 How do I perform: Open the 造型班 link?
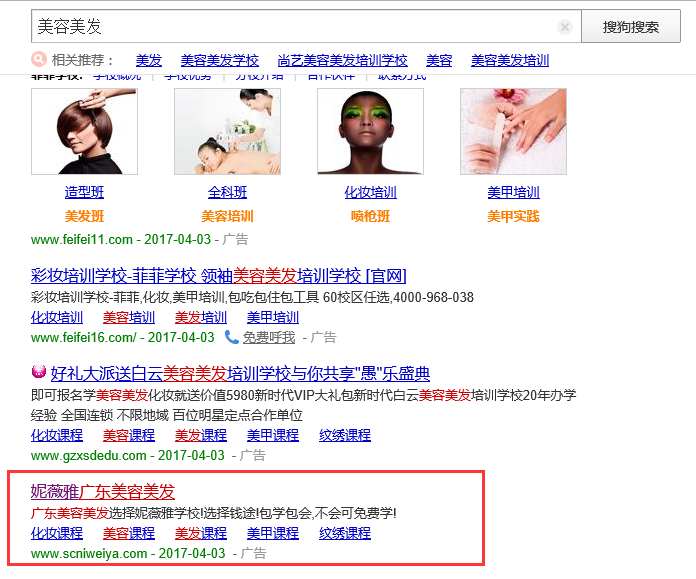coord(84,192)
